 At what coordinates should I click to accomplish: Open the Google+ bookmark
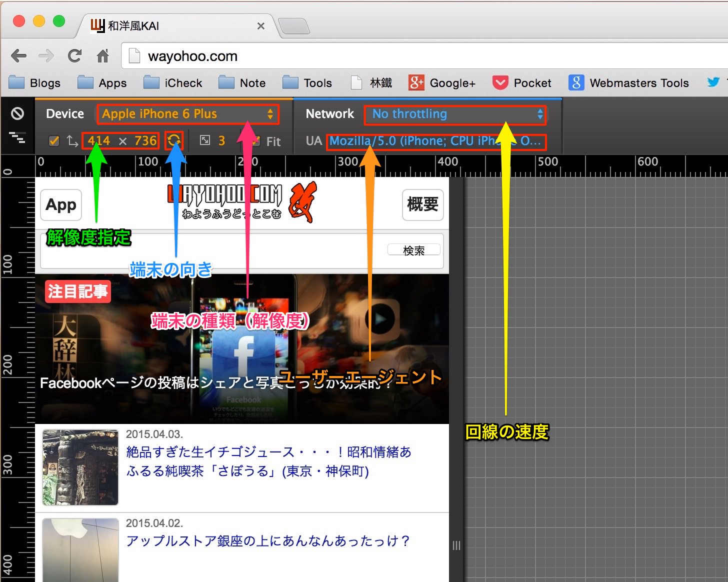pos(442,82)
